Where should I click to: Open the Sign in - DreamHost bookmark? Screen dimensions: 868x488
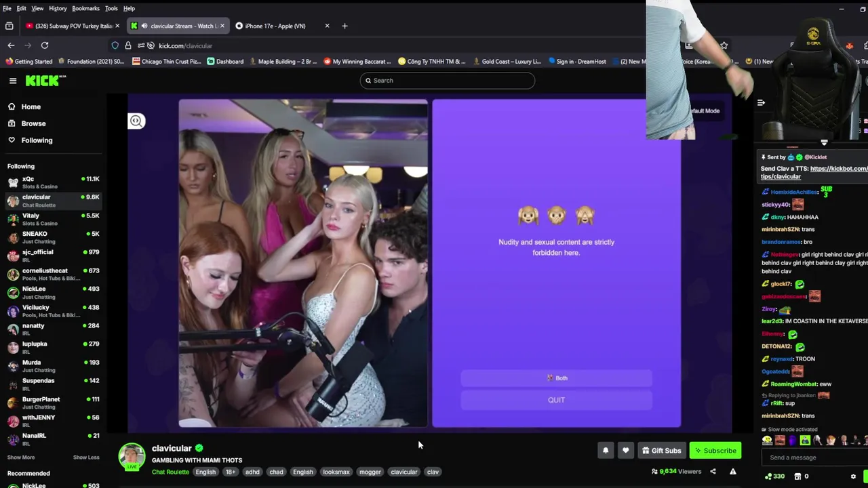577,62
